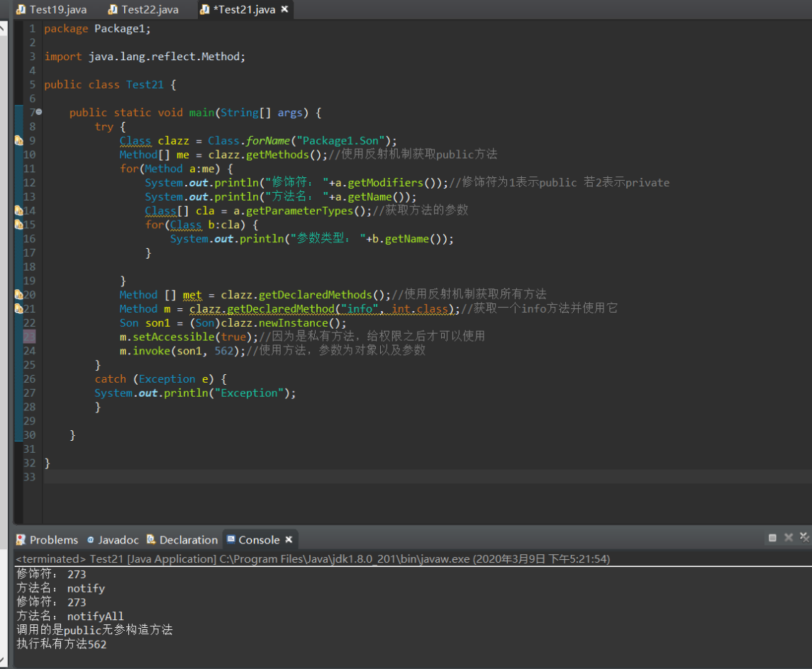Click the warning marker beside line 20
Screen dimensions: 812x669
click(18, 295)
